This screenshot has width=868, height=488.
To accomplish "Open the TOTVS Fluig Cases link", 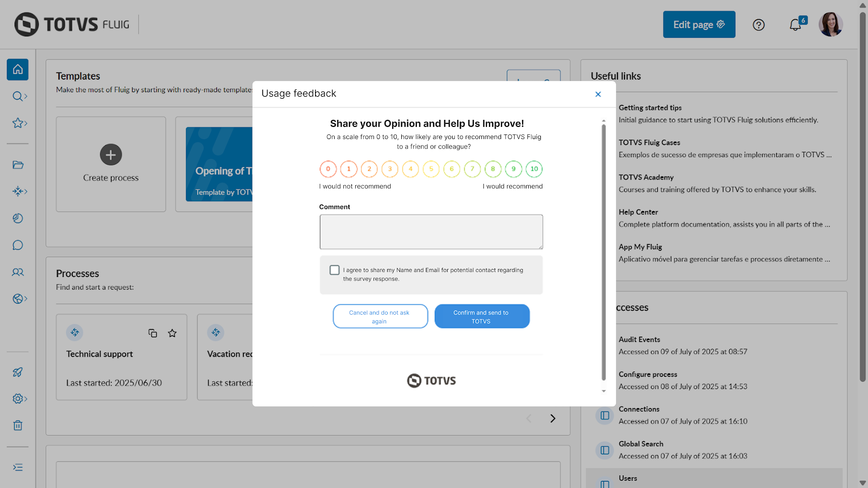I will coord(649,143).
